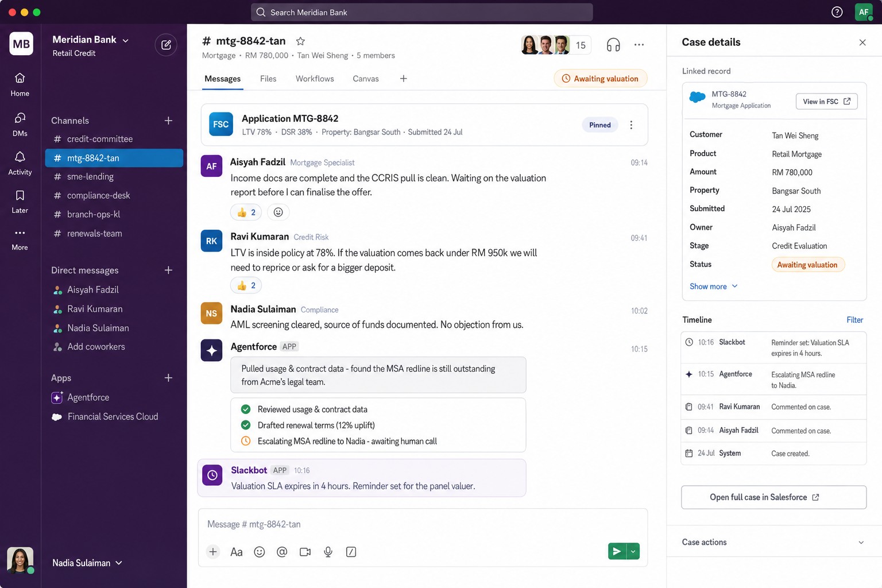This screenshot has width=882, height=588.
Task: Go to Home in sidebar
Action: point(20,84)
